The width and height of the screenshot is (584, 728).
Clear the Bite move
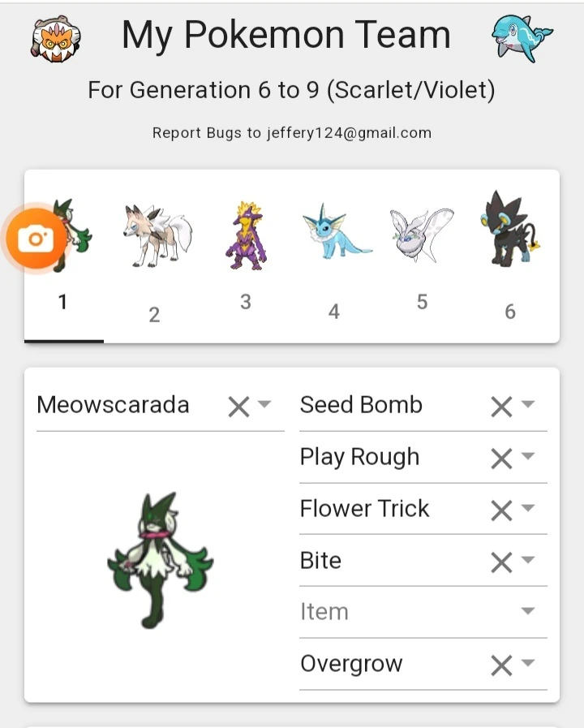click(503, 560)
